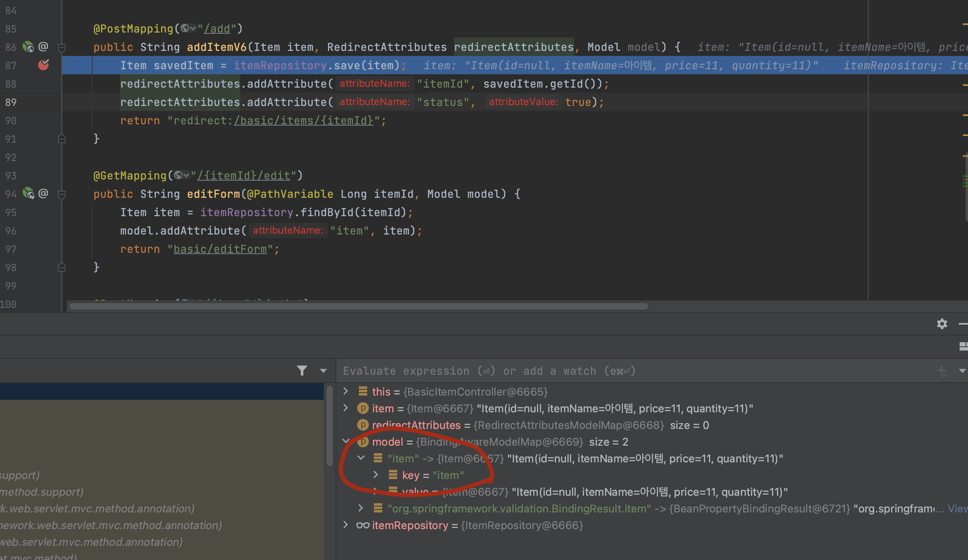This screenshot has width=968, height=560.
Task: Select the value = {Item@6667} row
Action: pyautogui.click(x=652, y=492)
